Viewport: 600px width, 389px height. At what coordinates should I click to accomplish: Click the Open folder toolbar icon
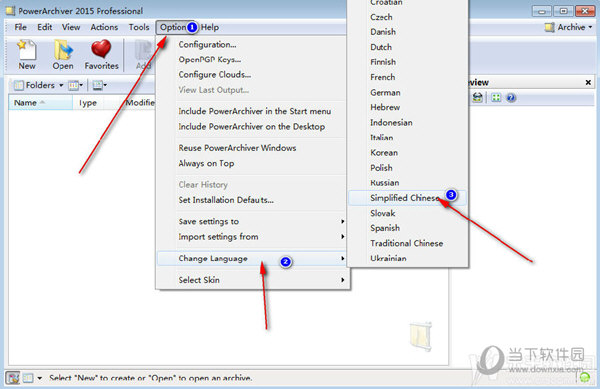click(63, 55)
